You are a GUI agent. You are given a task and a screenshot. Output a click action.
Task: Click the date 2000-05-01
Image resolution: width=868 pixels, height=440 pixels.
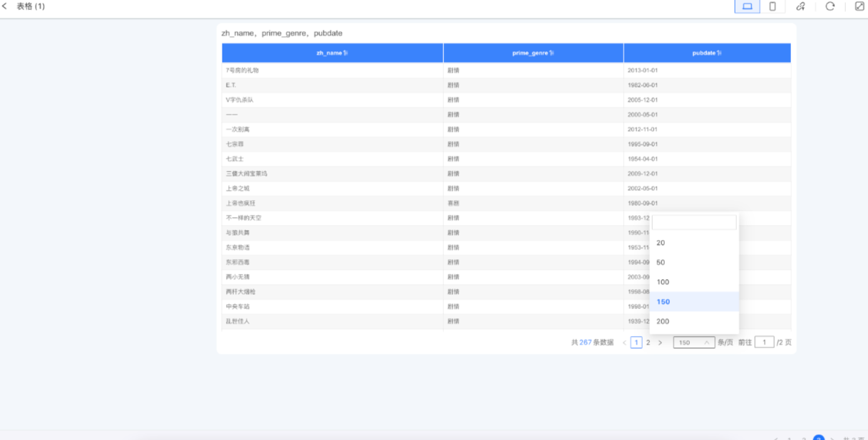643,115
